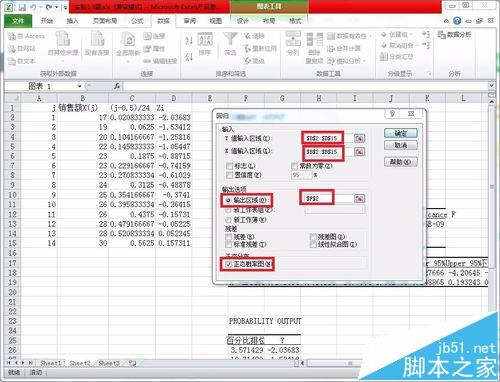Open 现有连接 (Existing Connections)

pos(97,43)
